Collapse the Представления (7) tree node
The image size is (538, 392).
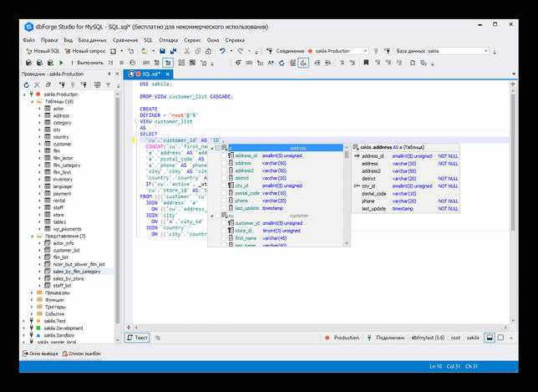point(33,237)
